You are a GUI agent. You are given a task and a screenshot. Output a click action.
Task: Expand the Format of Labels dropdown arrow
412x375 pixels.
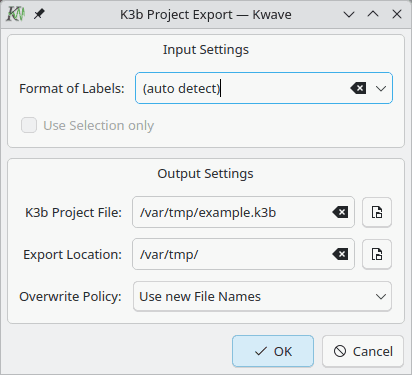[381, 88]
